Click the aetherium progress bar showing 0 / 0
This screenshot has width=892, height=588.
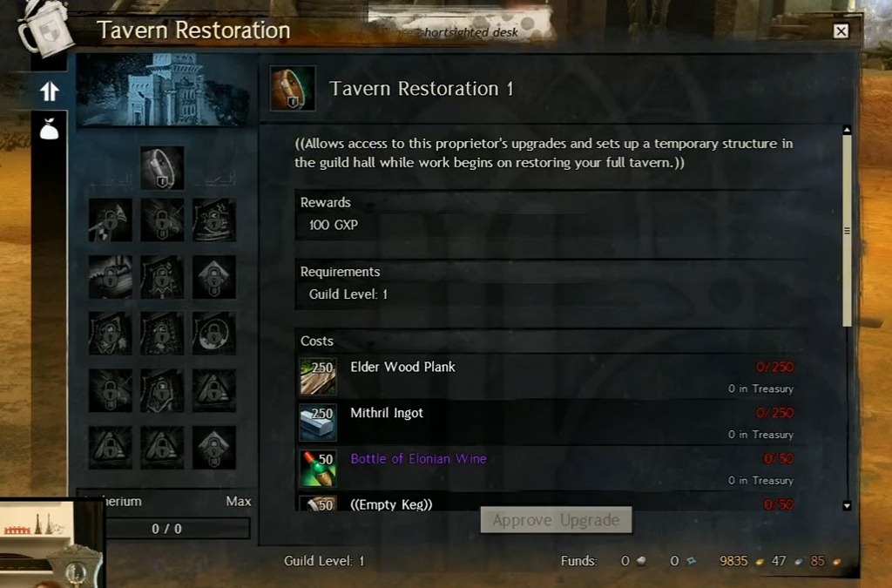tap(166, 528)
